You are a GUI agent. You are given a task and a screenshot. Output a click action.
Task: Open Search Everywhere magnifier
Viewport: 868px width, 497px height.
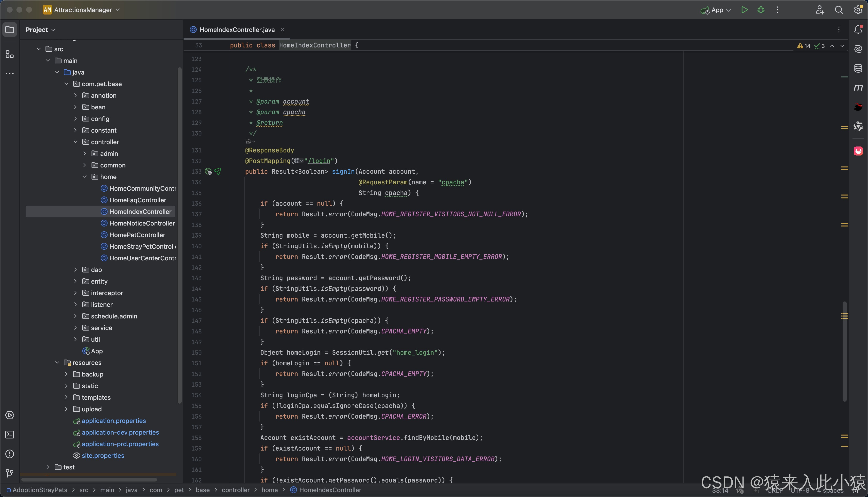point(839,10)
